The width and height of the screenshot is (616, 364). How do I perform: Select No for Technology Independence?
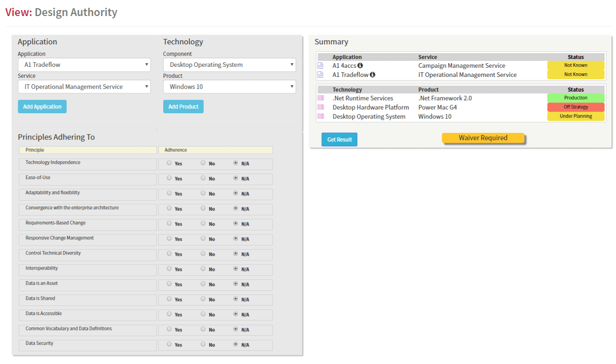tap(203, 163)
